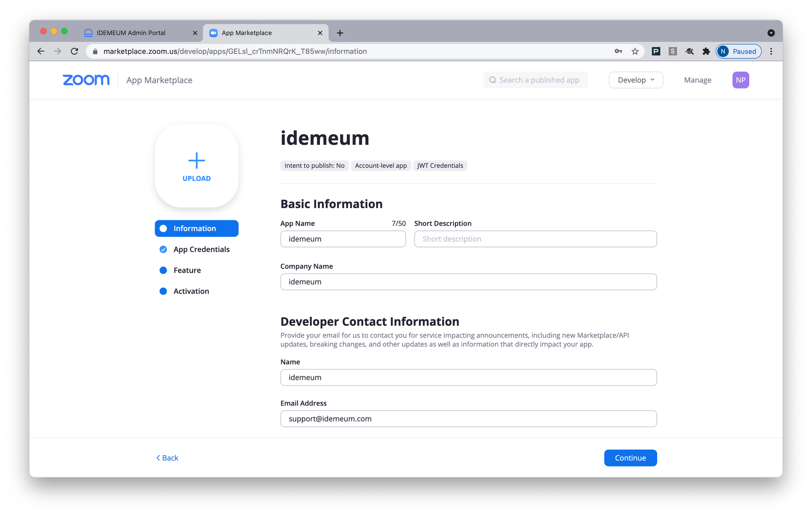Open the Extensions puzzle piece menu
812x516 pixels.
coord(706,51)
